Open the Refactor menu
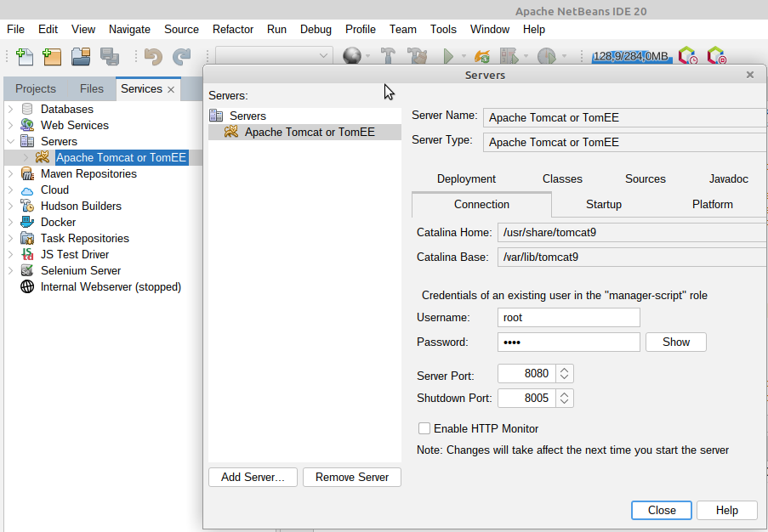768x532 pixels. (x=233, y=30)
